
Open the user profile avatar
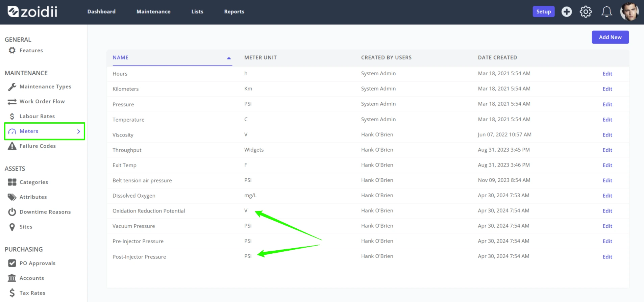(x=629, y=11)
